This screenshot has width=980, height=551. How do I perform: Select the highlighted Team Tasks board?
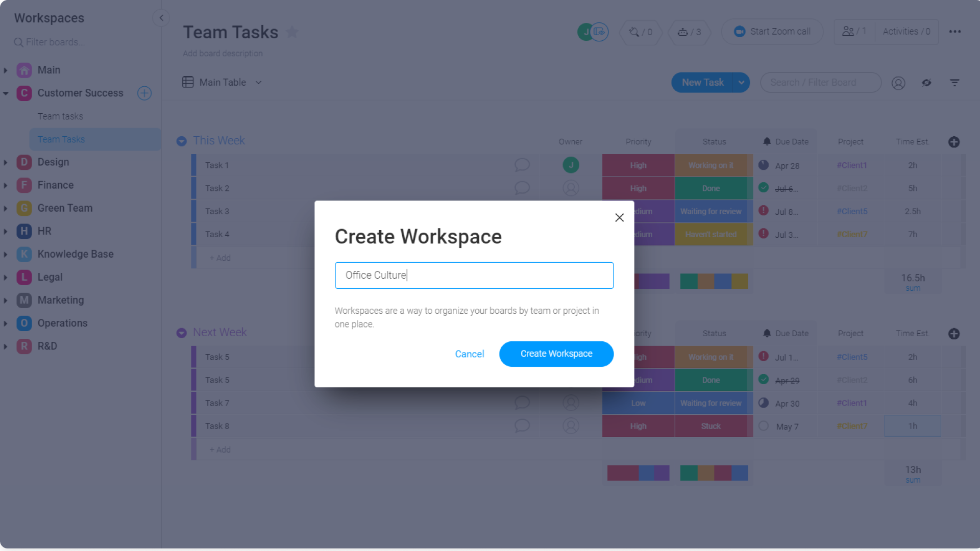tap(95, 139)
